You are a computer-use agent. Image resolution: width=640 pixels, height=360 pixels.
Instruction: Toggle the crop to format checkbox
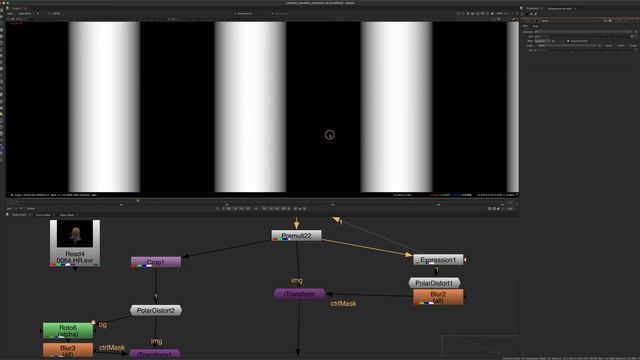[568, 41]
